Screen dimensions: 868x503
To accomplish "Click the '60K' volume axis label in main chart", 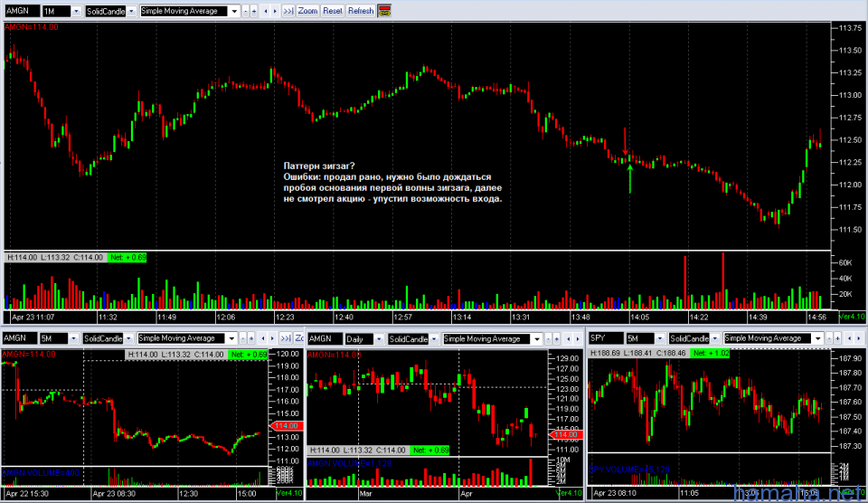I will pos(845,263).
